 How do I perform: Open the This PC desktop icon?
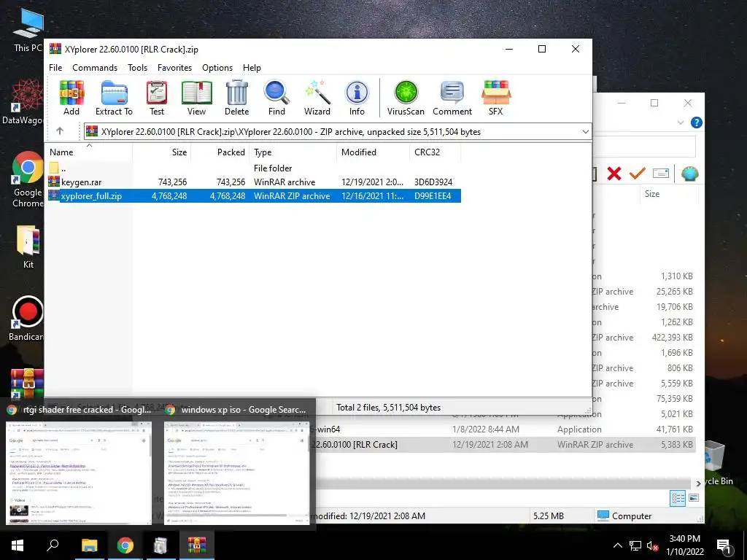[x=28, y=30]
